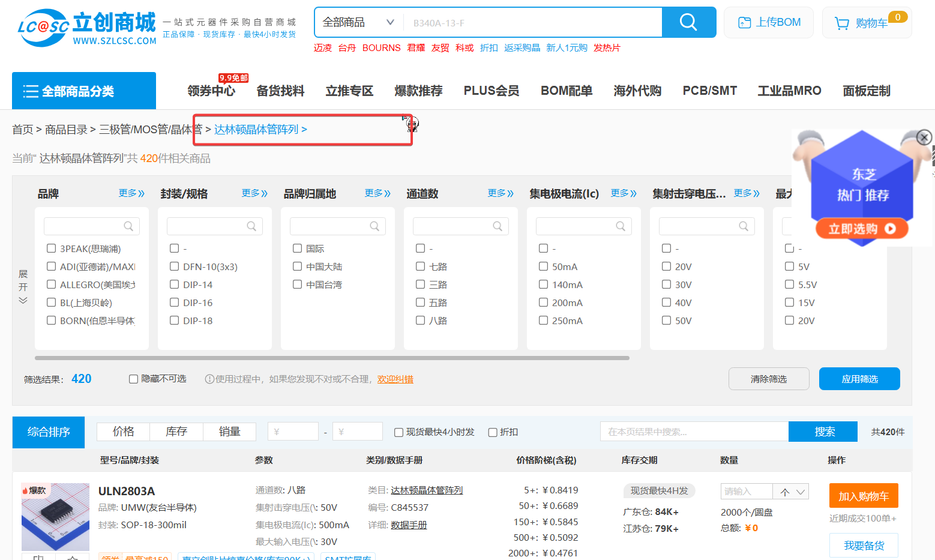Click the horizontal filter scrollbar
Image resolution: width=935 pixels, height=560 pixels.
click(332, 358)
